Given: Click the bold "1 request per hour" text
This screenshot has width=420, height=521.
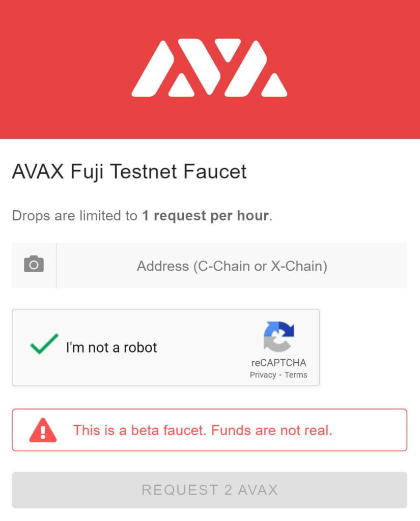Looking at the screenshot, I should pyautogui.click(x=206, y=216).
